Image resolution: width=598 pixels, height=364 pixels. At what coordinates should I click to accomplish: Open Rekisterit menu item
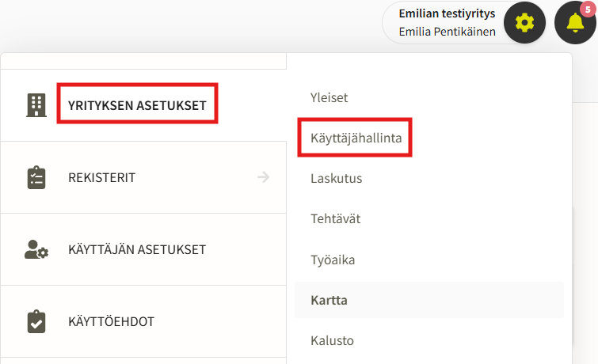(101, 177)
